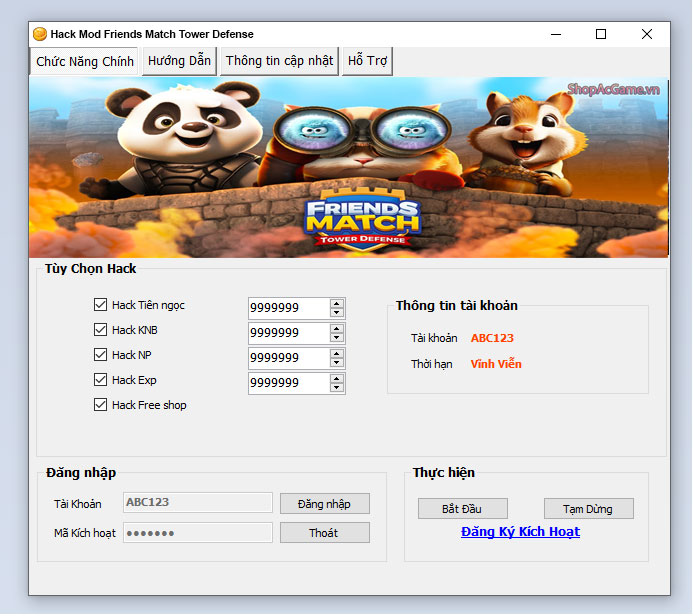693x616 pixels.
Task: Uncheck the Hack KNB option
Action: click(x=100, y=330)
